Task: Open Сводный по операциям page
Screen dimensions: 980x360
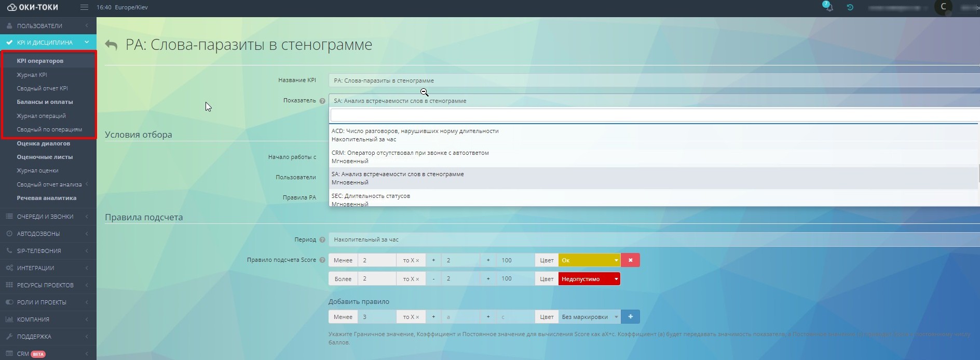Action: pos(49,129)
